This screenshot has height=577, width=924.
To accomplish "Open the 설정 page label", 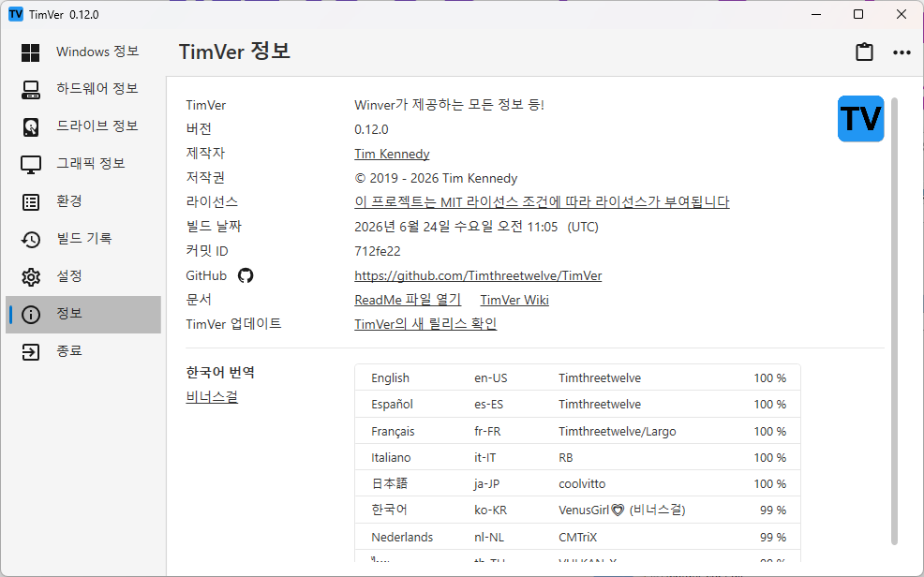I will point(69,276).
